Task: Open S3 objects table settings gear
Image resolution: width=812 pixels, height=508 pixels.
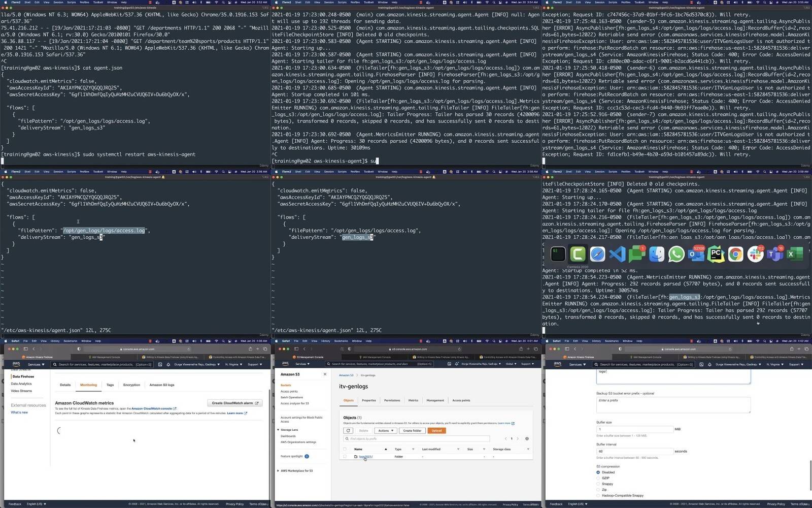Action: 527,438
